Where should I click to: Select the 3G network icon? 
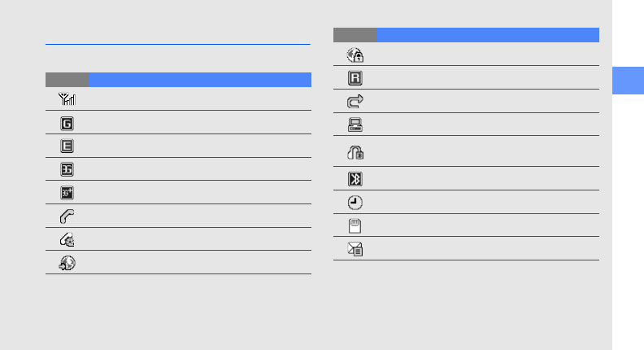[67, 169]
